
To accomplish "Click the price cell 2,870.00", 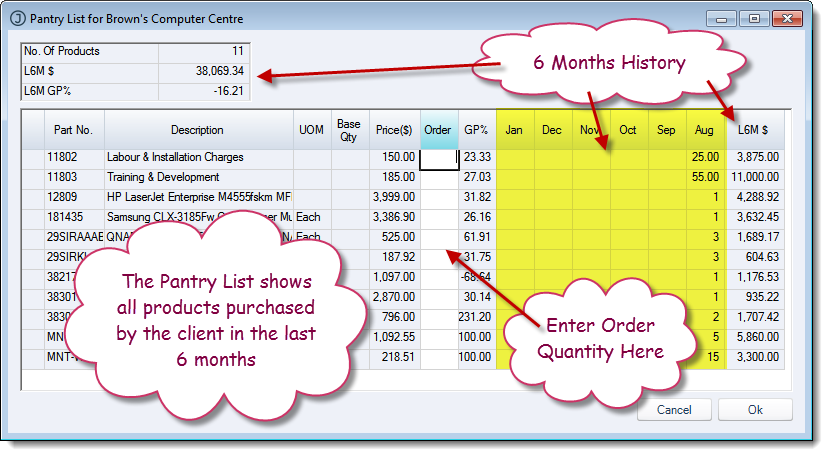I will coord(394,297).
